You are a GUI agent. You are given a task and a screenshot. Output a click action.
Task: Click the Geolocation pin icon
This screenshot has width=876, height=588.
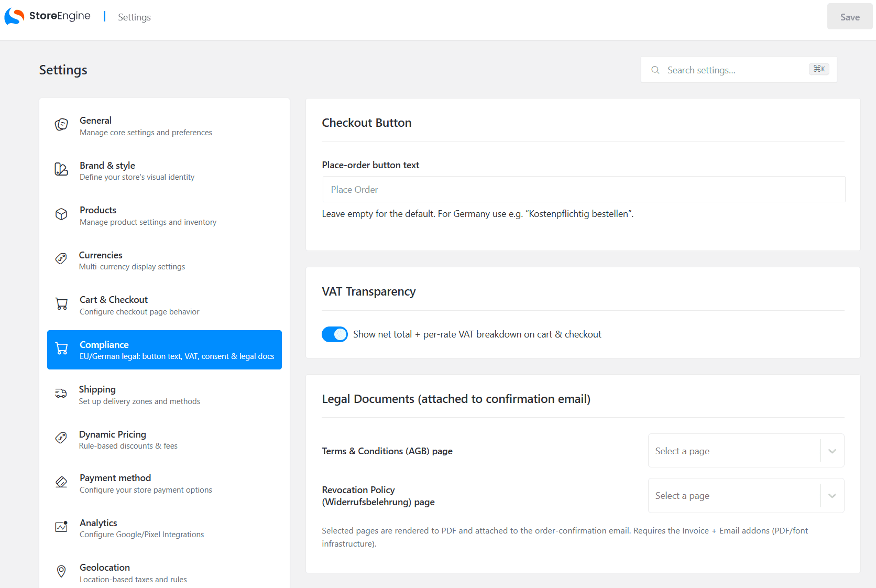(61, 571)
